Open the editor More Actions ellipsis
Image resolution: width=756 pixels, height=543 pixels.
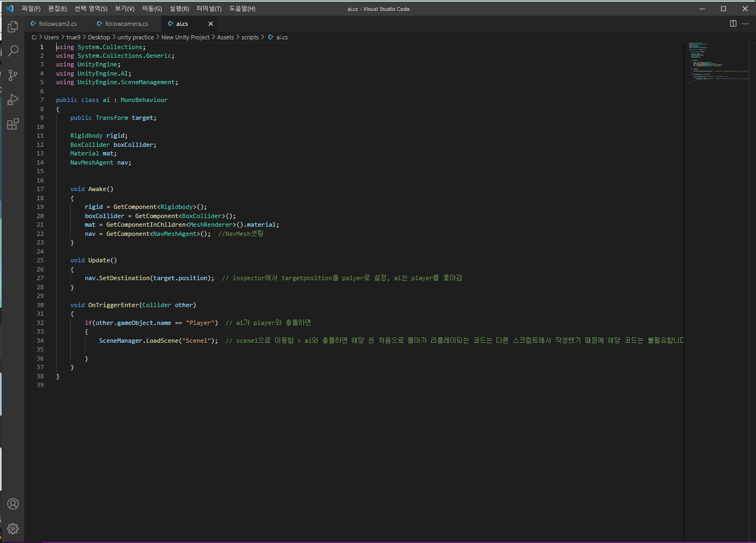(745, 24)
